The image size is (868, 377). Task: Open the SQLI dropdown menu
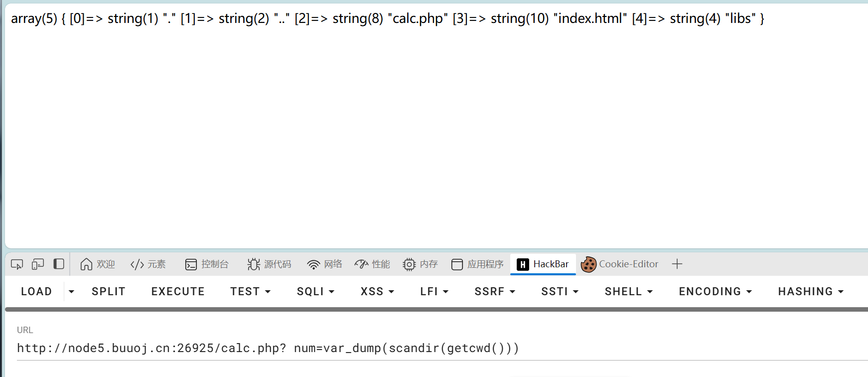coord(315,291)
